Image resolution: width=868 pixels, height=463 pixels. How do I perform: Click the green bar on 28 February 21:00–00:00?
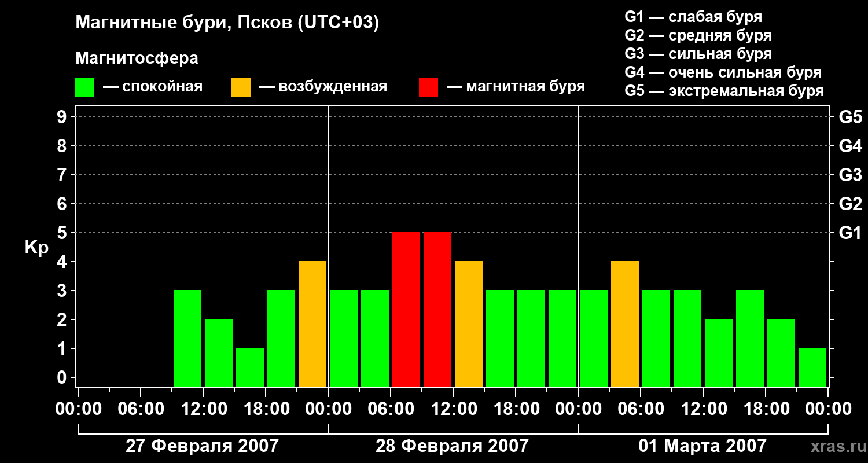(x=562, y=338)
